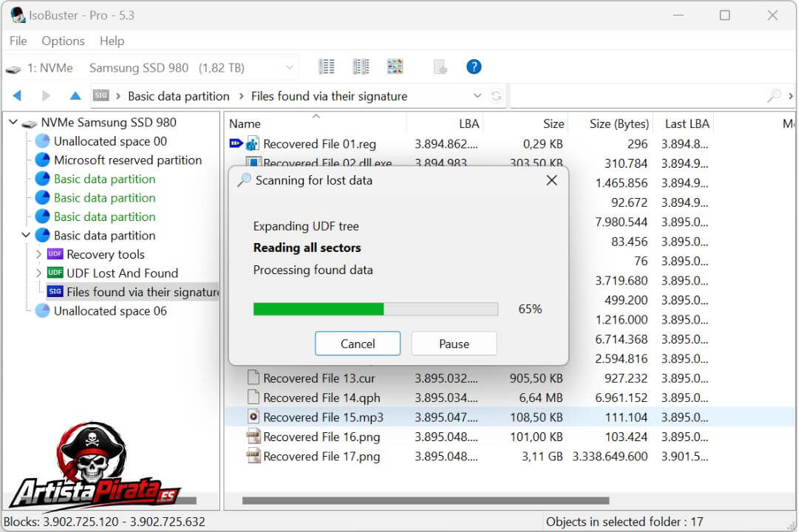This screenshot has width=798, height=532.
Task: Select Microsoft reserved partition in tree
Action: point(128,160)
